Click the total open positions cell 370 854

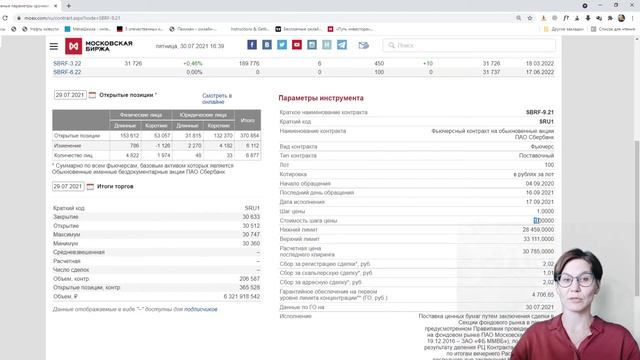249,136
